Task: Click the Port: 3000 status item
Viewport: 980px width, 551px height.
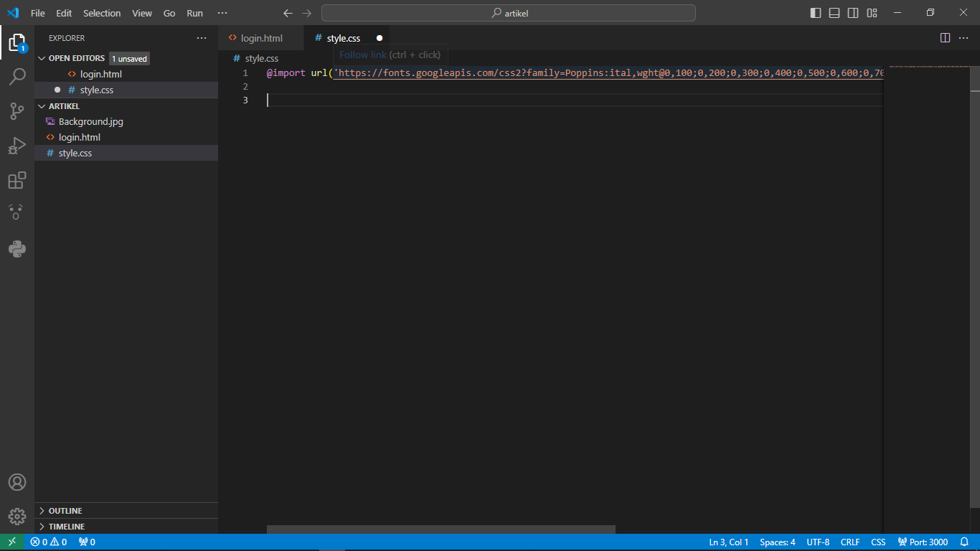Action: [x=923, y=542]
